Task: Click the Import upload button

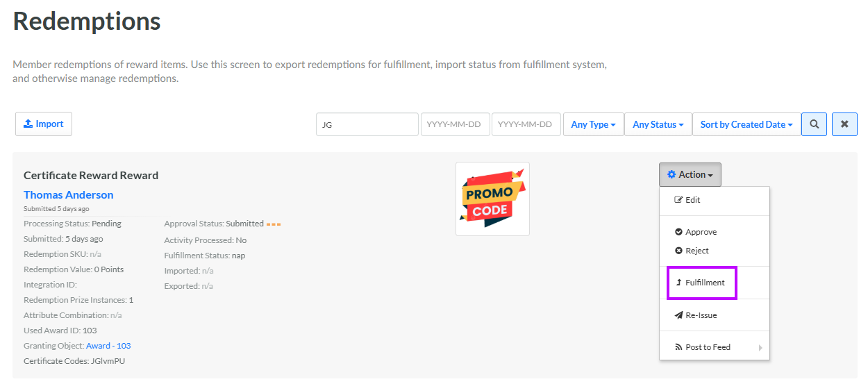Action: 44,124
